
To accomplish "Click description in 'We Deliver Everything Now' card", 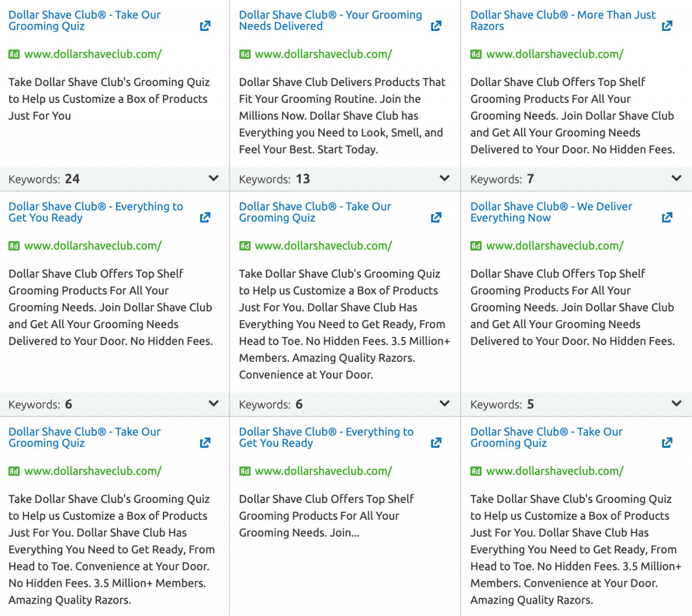I will pyautogui.click(x=573, y=307).
